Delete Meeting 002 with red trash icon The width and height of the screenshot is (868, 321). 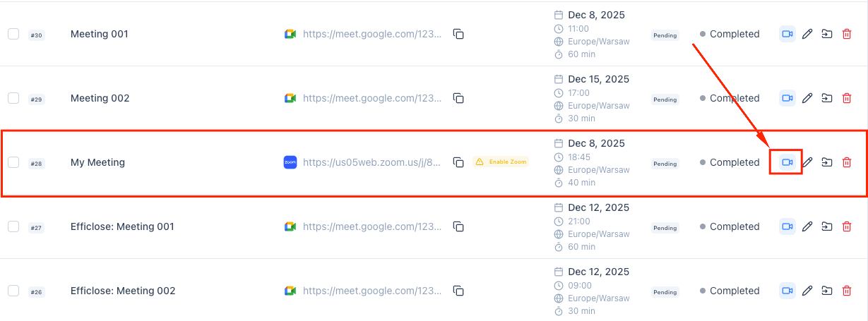[847, 98]
